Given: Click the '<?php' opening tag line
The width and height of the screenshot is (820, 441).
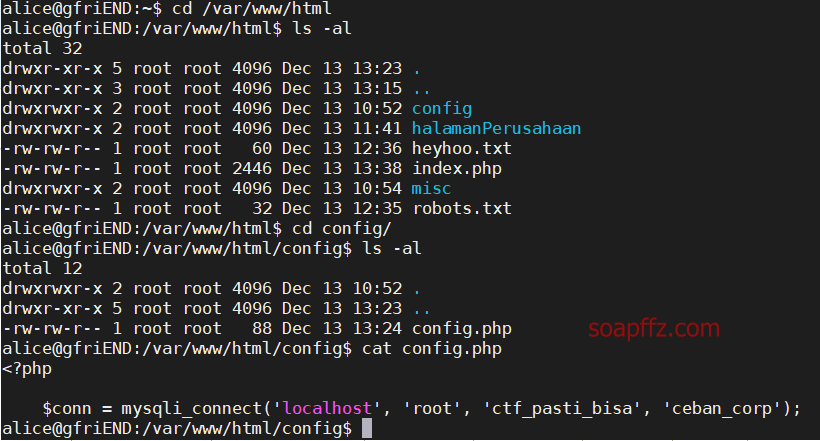Looking at the screenshot, I should [27, 369].
